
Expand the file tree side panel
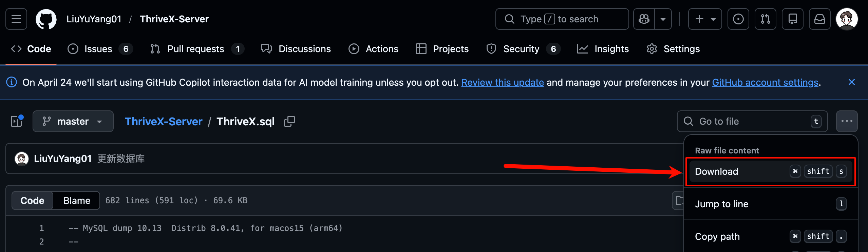[x=17, y=121]
